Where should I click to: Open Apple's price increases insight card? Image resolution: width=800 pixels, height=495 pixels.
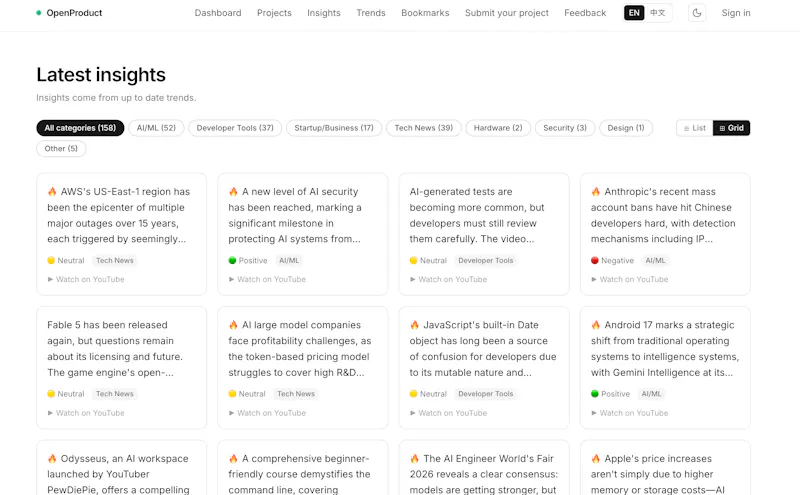tap(665, 468)
